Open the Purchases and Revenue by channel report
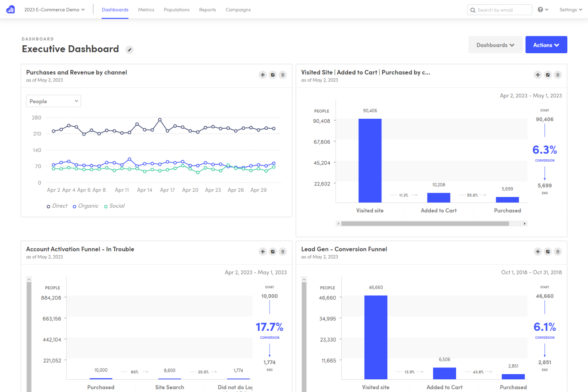Screen dimensions: 588x392 273,75
